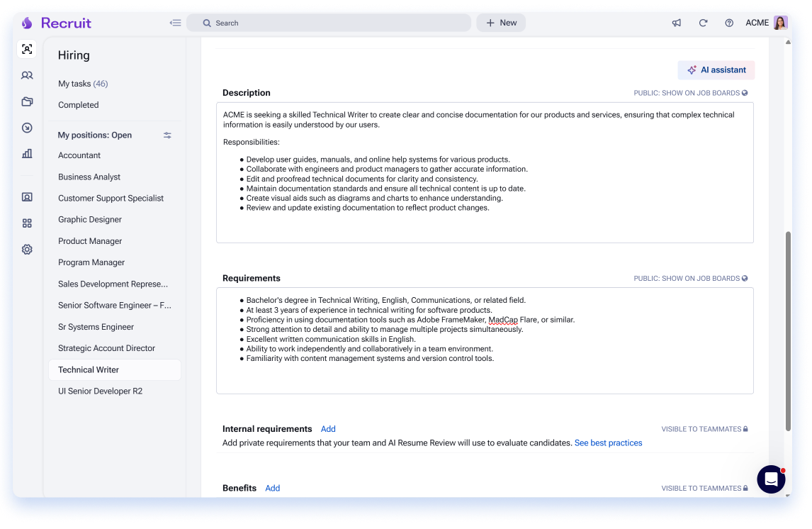
Task: Open the settings gear sidebar icon
Action: 27,250
